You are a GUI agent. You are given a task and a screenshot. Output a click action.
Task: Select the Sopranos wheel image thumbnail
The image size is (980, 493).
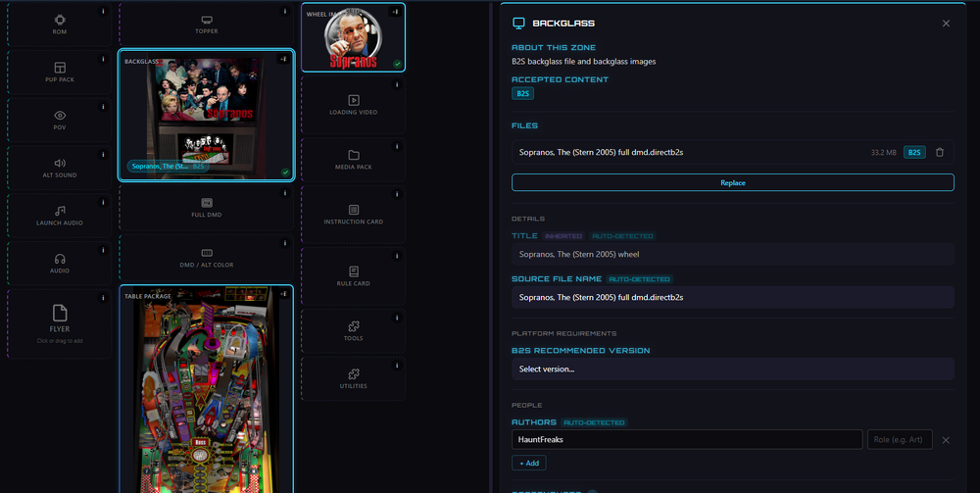point(351,39)
